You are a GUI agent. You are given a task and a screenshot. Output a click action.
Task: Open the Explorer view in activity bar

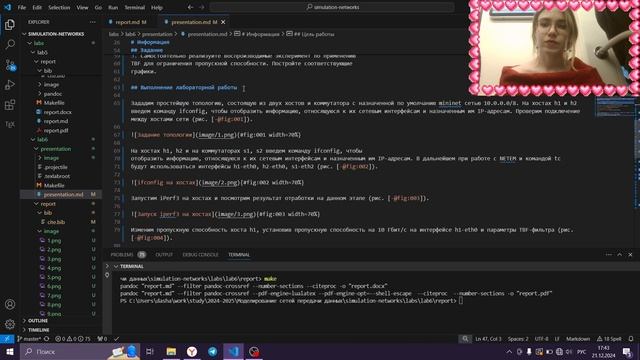10,24
